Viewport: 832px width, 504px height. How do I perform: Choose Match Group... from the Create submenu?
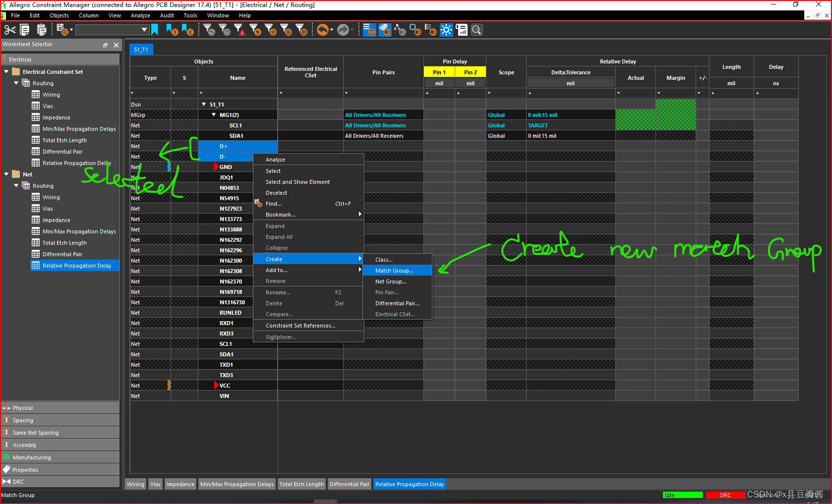coord(397,271)
